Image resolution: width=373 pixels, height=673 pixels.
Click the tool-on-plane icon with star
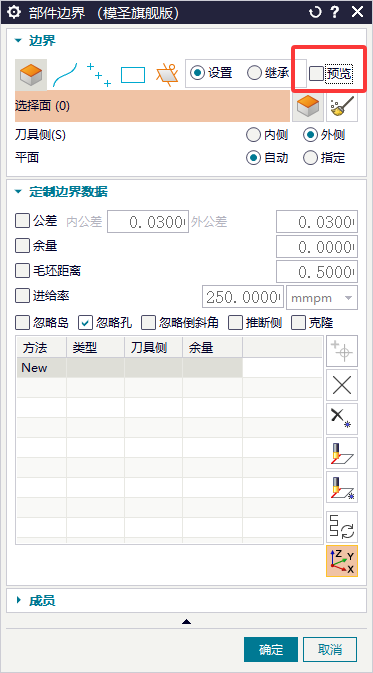(x=342, y=487)
